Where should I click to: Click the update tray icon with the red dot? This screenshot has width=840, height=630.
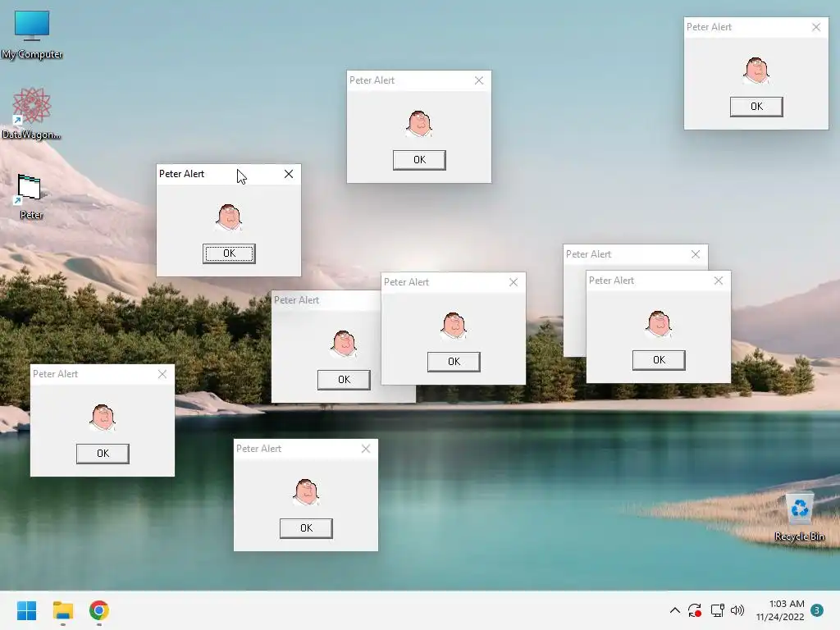click(695, 610)
